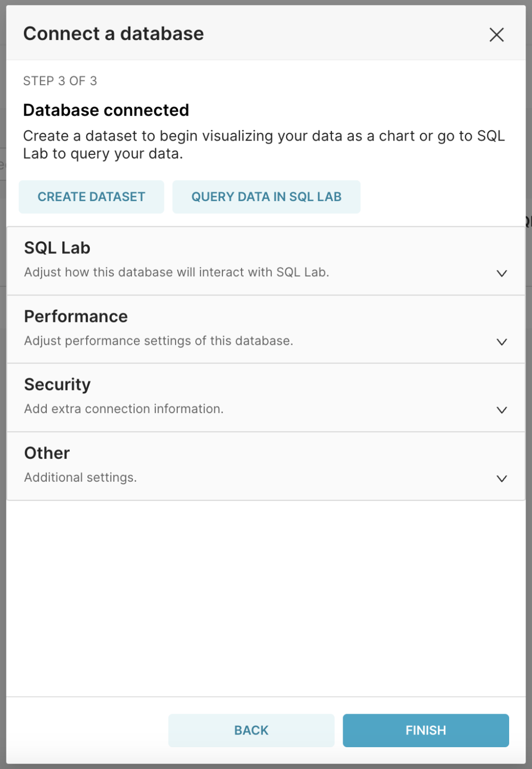Go BACK to the previous step
The width and height of the screenshot is (532, 769).
[x=251, y=730]
